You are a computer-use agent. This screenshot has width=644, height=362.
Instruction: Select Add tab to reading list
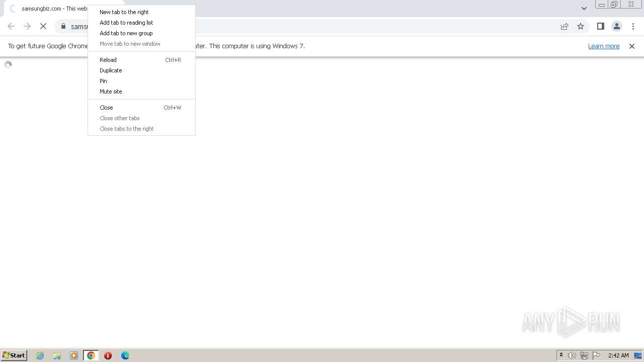click(x=141, y=23)
